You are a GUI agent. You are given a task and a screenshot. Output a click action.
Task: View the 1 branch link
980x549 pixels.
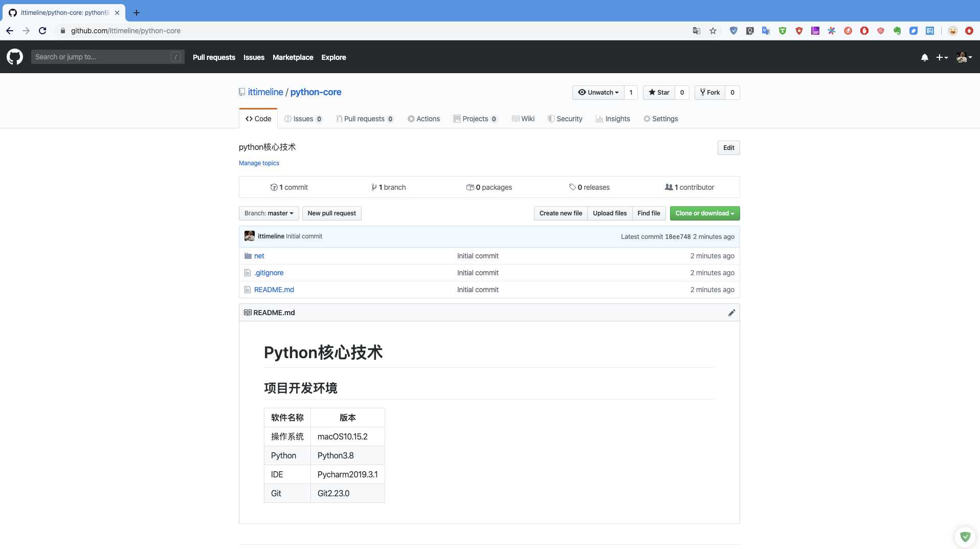pos(388,187)
